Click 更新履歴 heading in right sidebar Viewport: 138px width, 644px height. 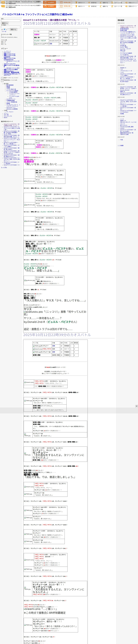(x=121, y=20)
